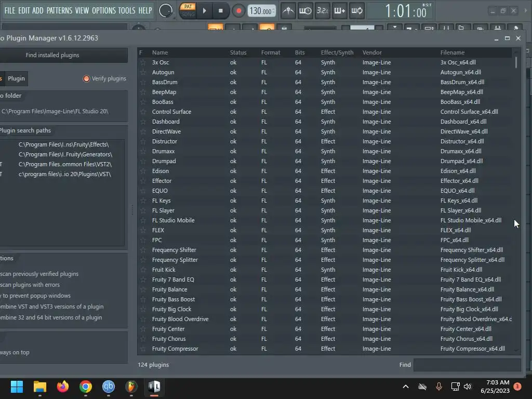532x399 pixels.
Task: Open qBittorrent from taskbar
Action: coord(109,387)
